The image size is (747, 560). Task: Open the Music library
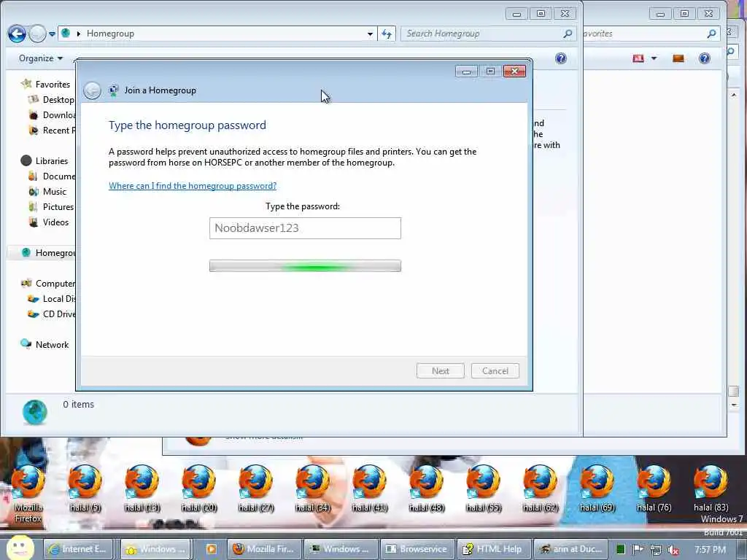coord(47,192)
